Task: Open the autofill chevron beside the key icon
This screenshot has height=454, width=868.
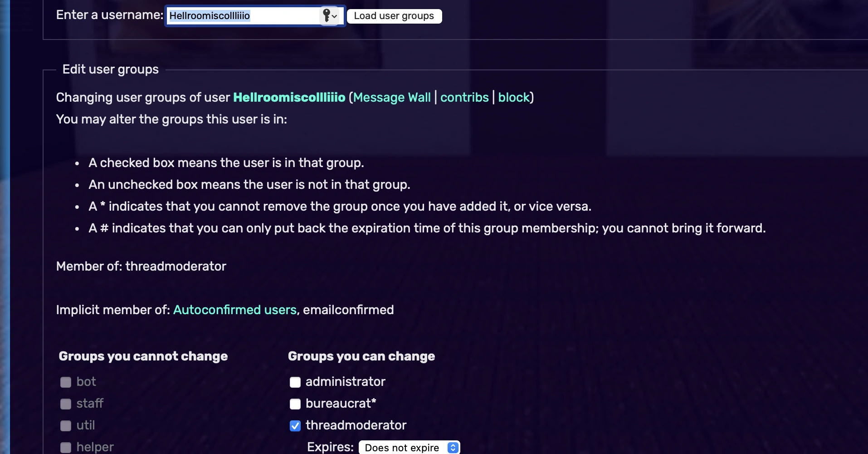Action: (335, 16)
